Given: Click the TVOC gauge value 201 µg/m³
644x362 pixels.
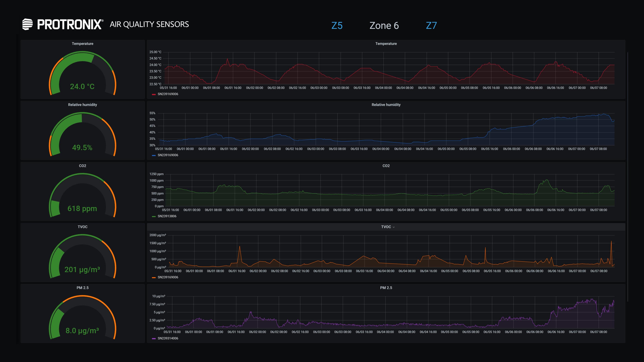Looking at the screenshot, I should tap(82, 269).
